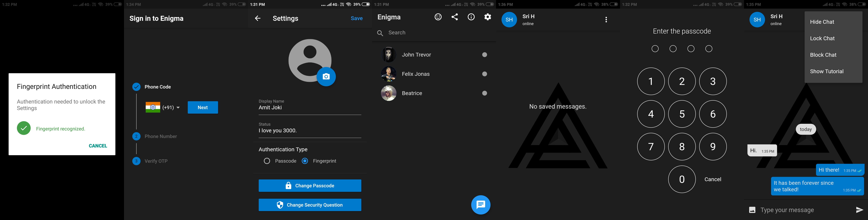Choose Hide Chat from the menu
The height and width of the screenshot is (220, 868).
822,22
